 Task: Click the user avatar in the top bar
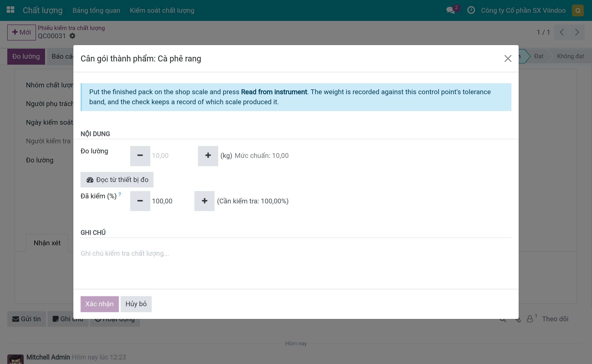pos(578,10)
